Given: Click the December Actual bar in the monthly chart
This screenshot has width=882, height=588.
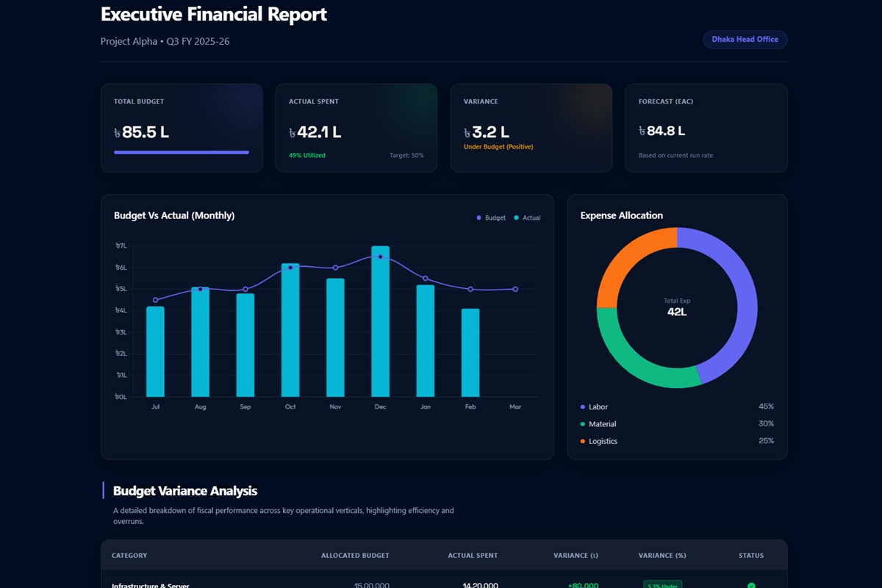Looking at the screenshot, I should point(380,320).
